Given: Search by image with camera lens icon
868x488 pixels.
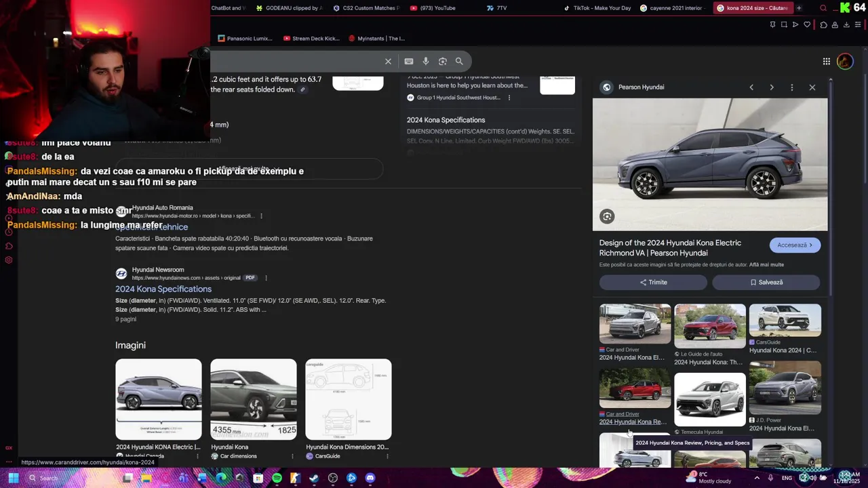Looking at the screenshot, I should click(442, 61).
